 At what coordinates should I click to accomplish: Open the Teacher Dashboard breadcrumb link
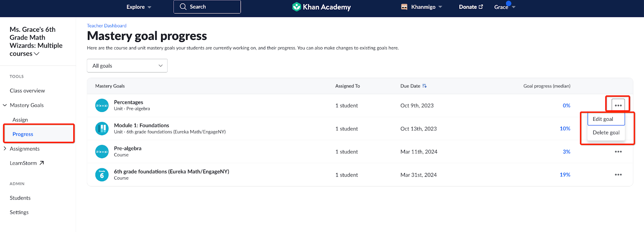[107, 26]
